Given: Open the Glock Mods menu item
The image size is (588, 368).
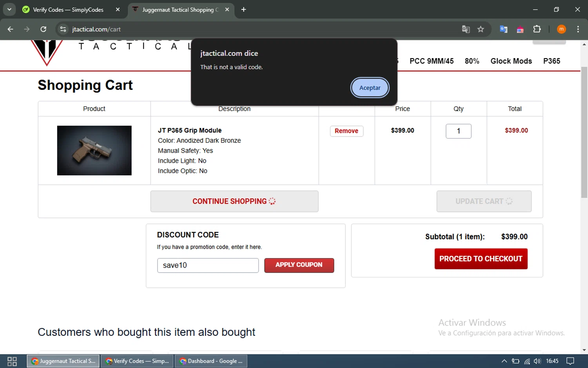Looking at the screenshot, I should 511,61.
